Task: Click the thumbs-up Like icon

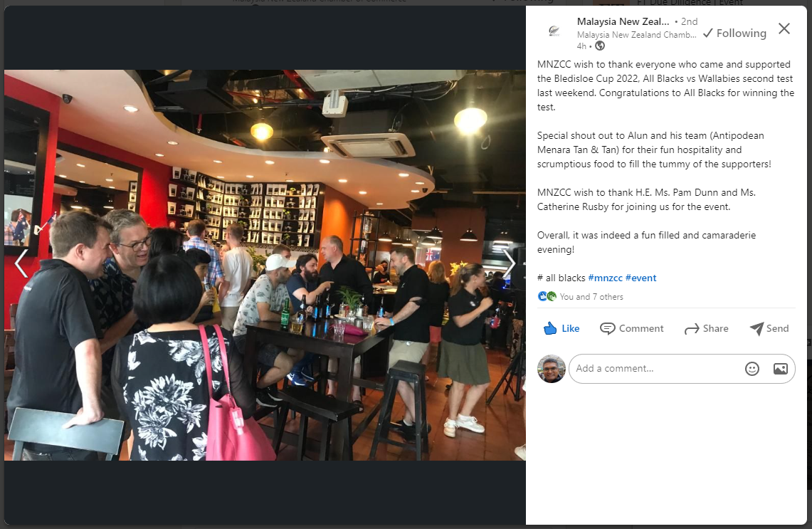Action: coord(550,328)
